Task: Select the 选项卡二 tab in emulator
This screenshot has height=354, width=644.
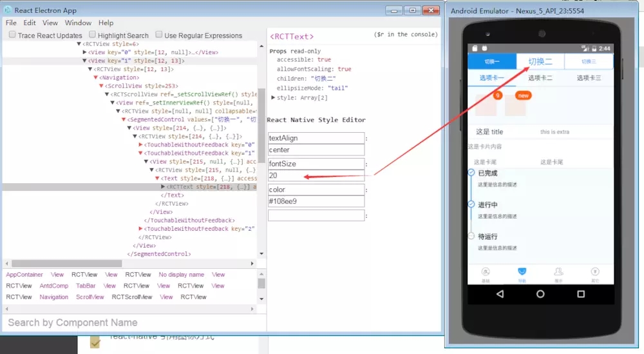Action: click(x=540, y=78)
